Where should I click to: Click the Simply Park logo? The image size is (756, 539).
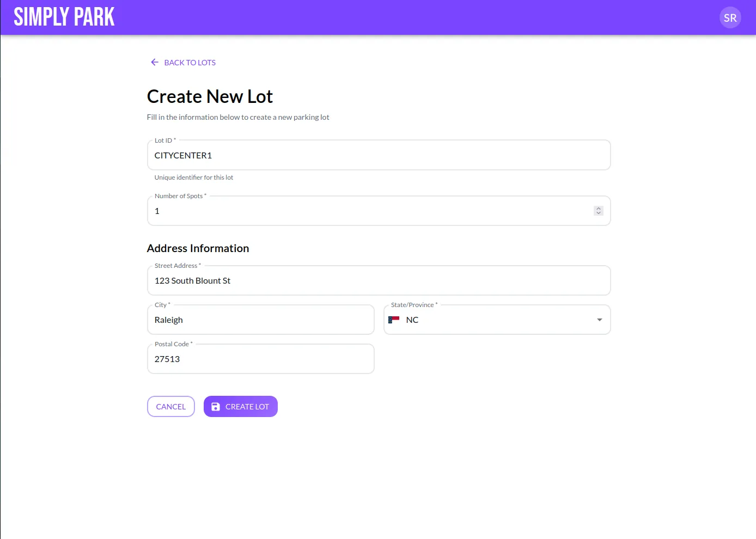[x=63, y=17]
